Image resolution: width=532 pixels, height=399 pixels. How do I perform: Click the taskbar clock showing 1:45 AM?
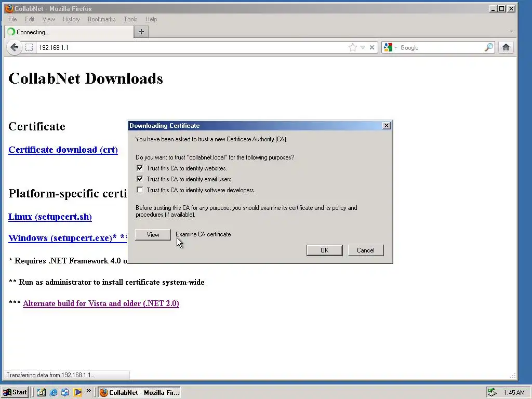coord(514,393)
